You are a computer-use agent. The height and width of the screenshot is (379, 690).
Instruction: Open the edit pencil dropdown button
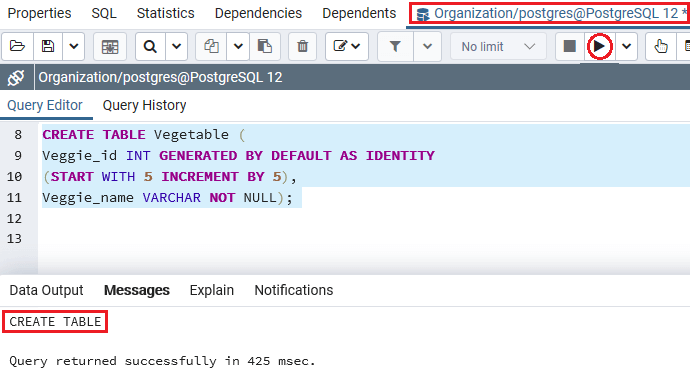pos(346,46)
